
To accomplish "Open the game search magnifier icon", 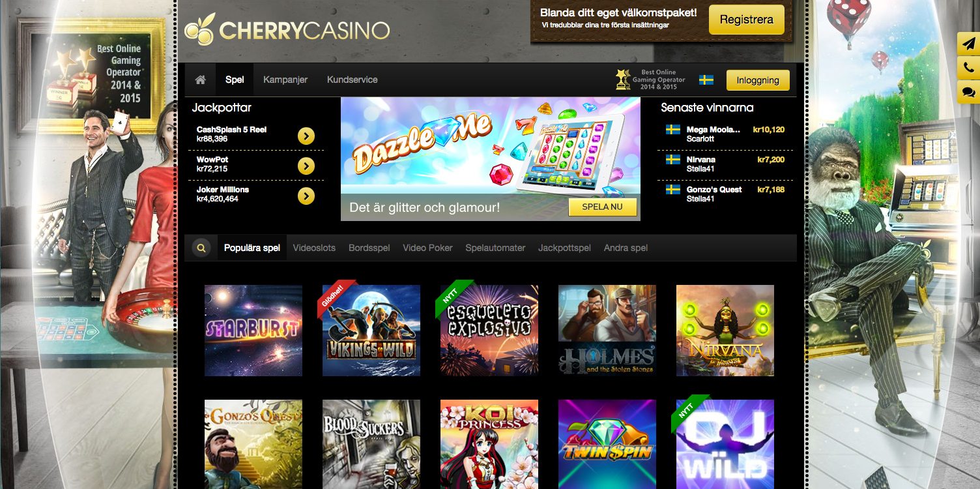I will 201,248.
